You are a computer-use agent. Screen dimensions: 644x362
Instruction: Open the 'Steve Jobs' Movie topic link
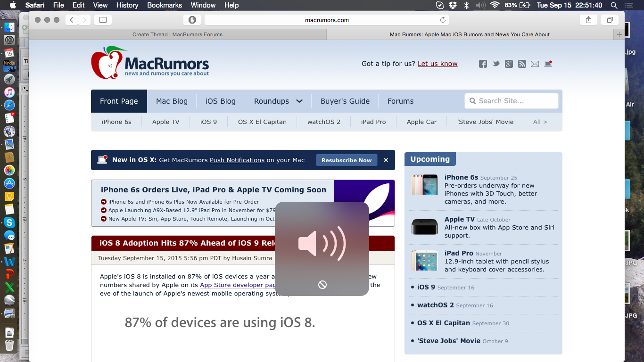[x=485, y=122]
